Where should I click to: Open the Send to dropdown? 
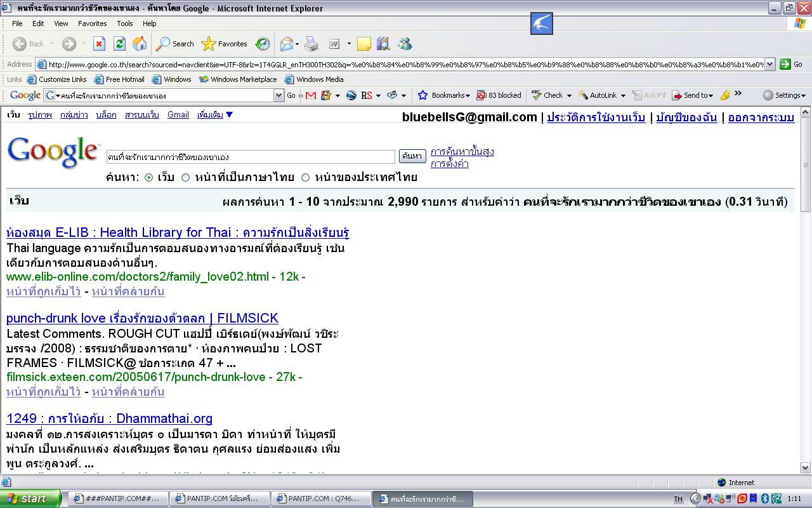point(693,95)
